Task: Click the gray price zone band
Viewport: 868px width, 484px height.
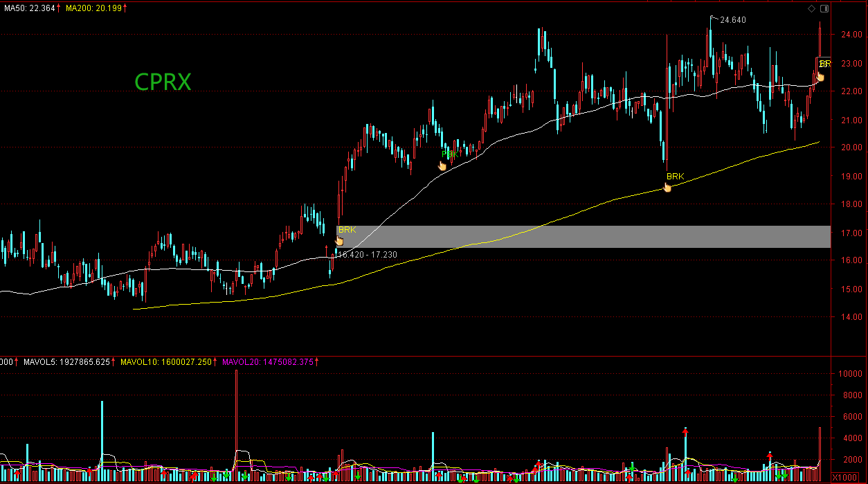Action: [x=584, y=237]
